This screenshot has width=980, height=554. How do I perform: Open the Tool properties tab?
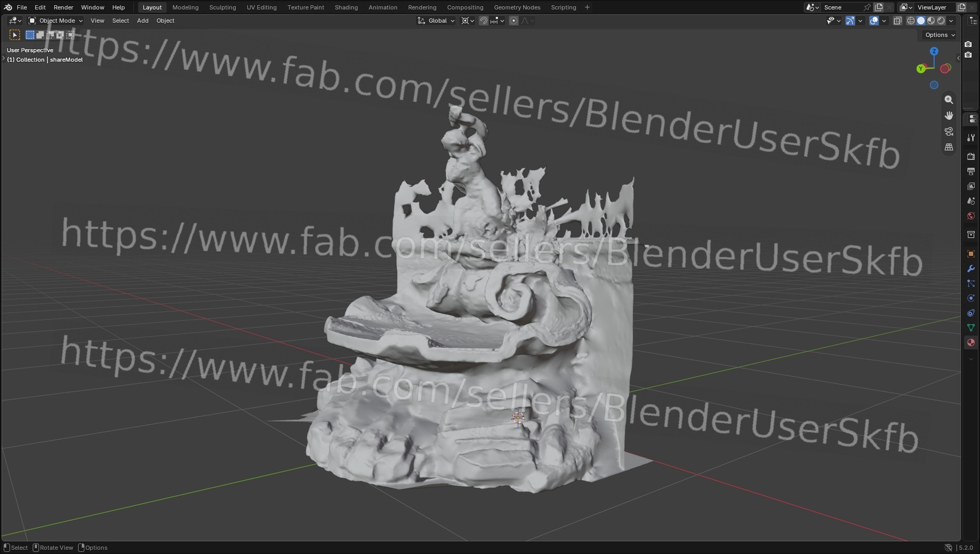[971, 138]
